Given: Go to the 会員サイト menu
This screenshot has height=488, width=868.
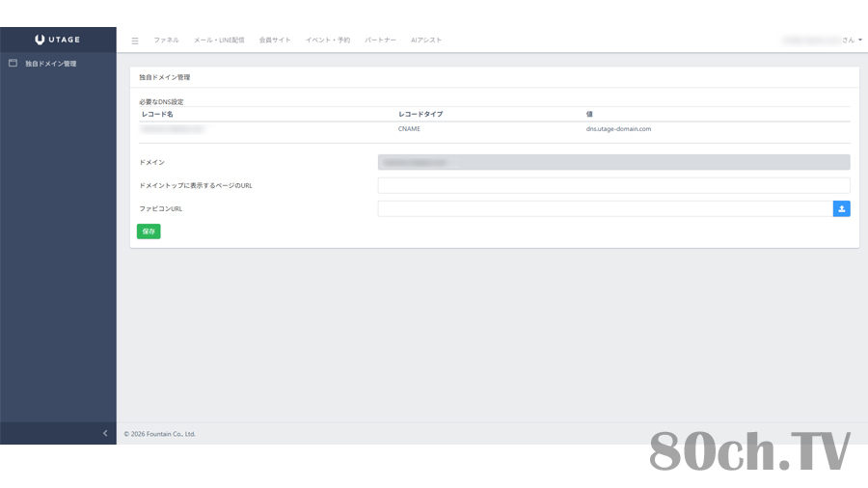Looking at the screenshot, I should coord(275,41).
